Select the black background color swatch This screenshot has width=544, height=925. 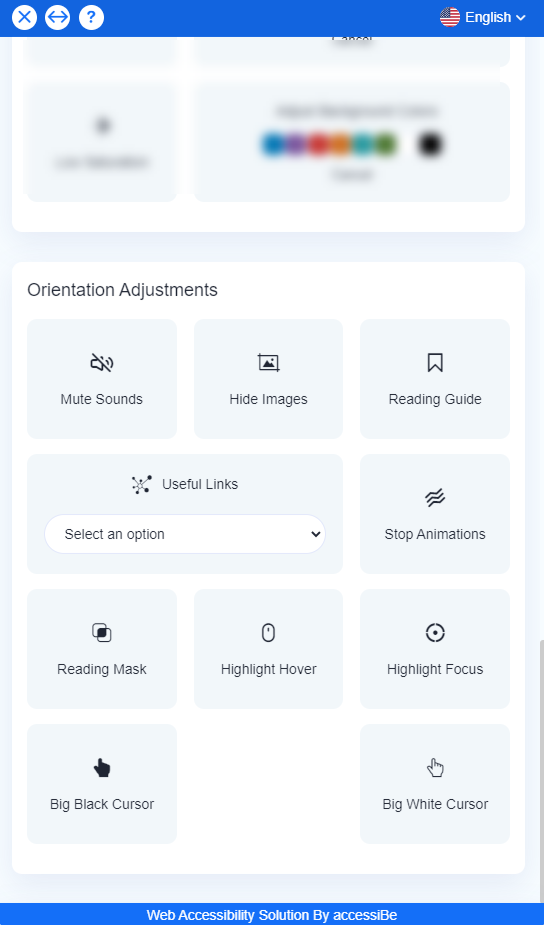click(x=430, y=145)
